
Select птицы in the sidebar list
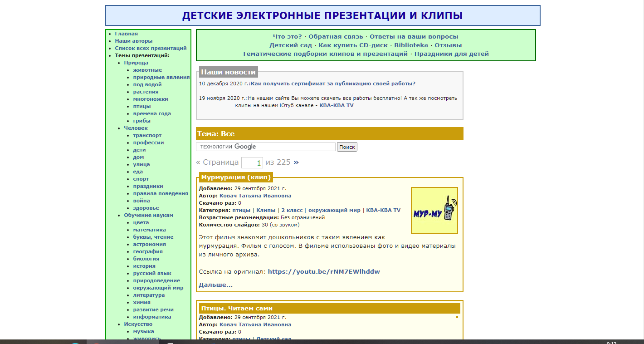point(142,106)
